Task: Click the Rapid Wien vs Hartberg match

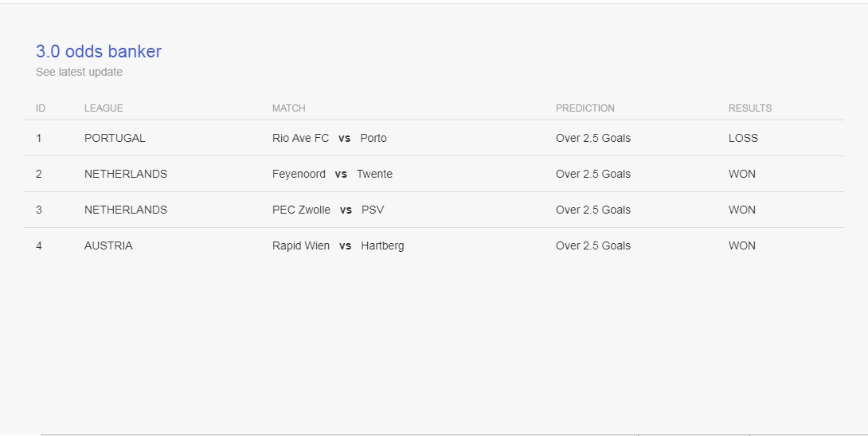Action: 338,245
